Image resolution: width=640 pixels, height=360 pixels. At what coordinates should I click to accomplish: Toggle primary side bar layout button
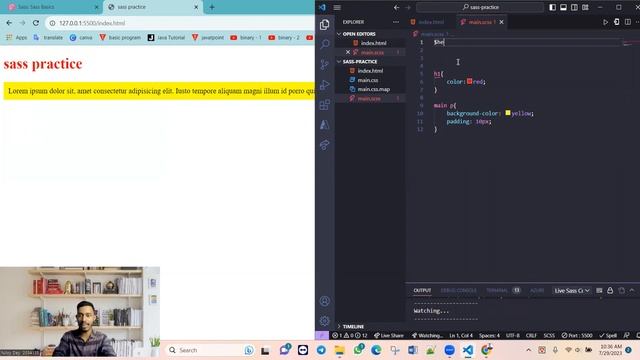[552, 7]
